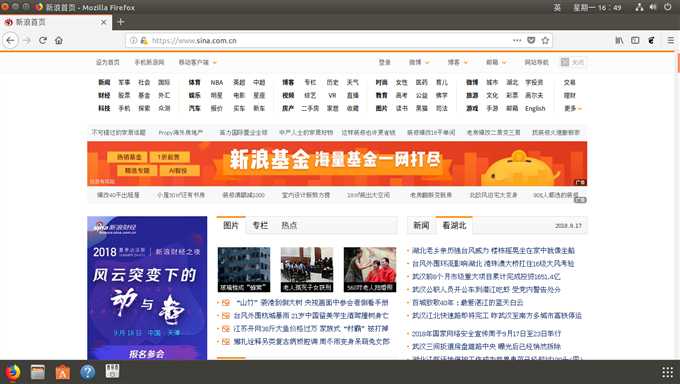Open the Firefox hamburger menu
Image resolution: width=680 pixels, height=384 pixels.
(x=670, y=40)
